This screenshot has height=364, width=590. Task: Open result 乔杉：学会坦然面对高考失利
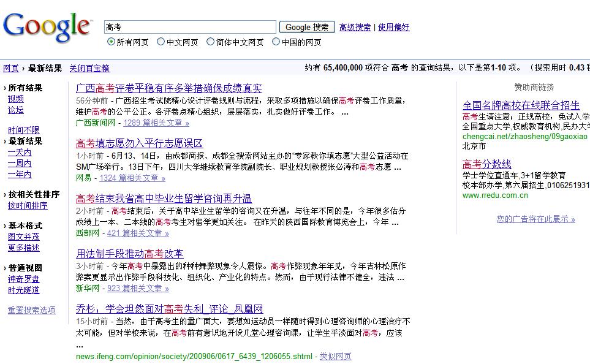click(x=169, y=309)
